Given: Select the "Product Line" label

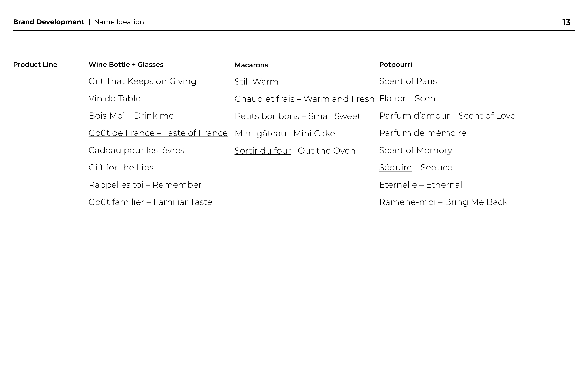Looking at the screenshot, I should click(x=35, y=65).
